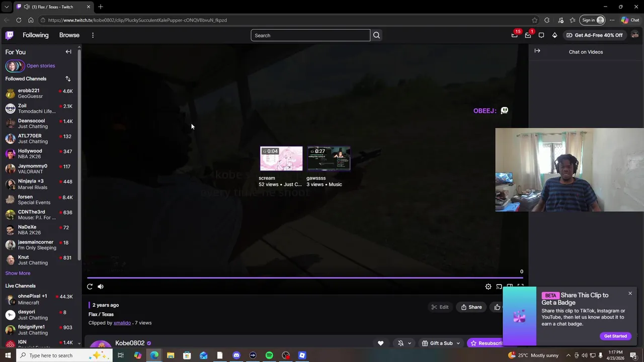
Task: Open the player settings gear
Action: click(488, 287)
